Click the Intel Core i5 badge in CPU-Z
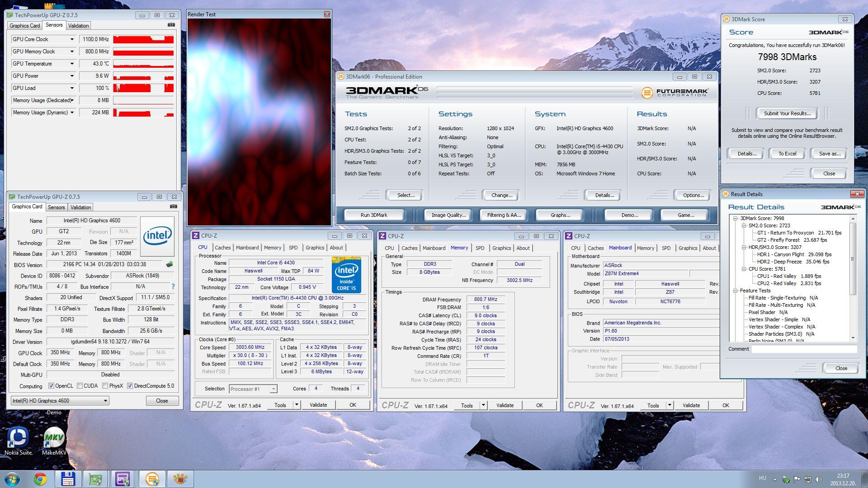This screenshot has width=868, height=488. click(x=346, y=274)
